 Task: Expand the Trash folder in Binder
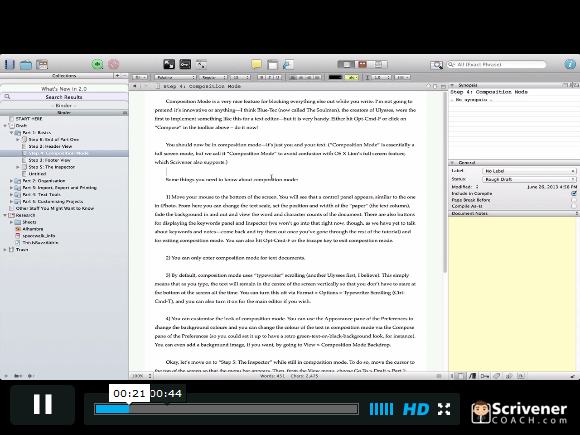(5, 250)
